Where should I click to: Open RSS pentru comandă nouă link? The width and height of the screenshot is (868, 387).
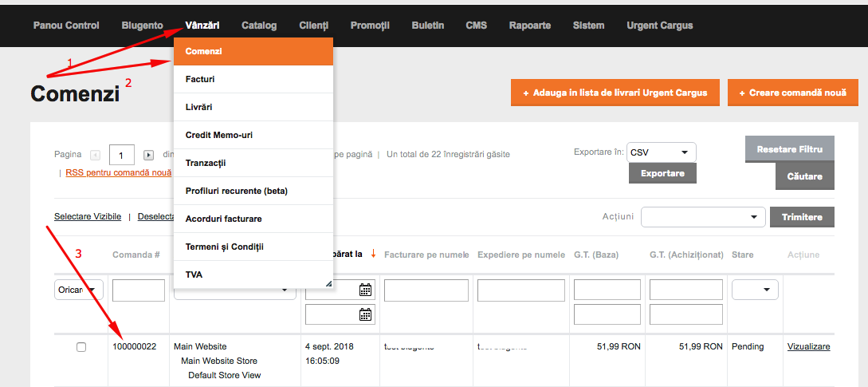(119, 172)
